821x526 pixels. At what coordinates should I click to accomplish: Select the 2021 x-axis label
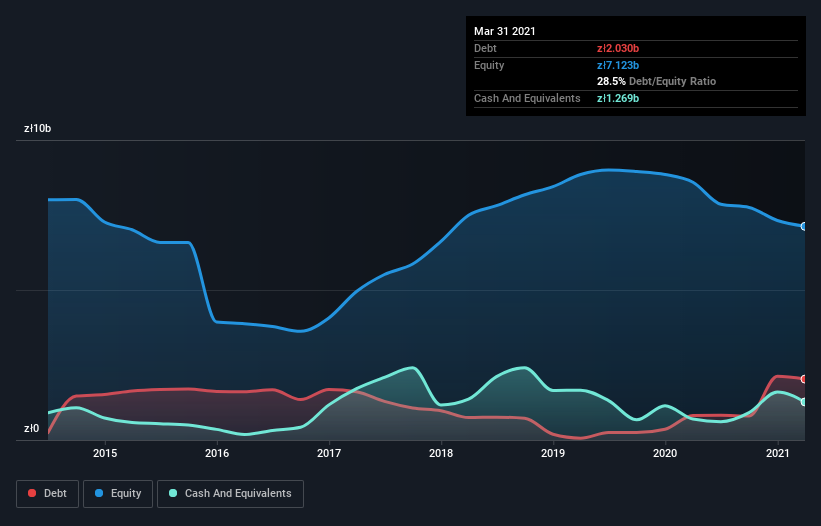coord(778,453)
